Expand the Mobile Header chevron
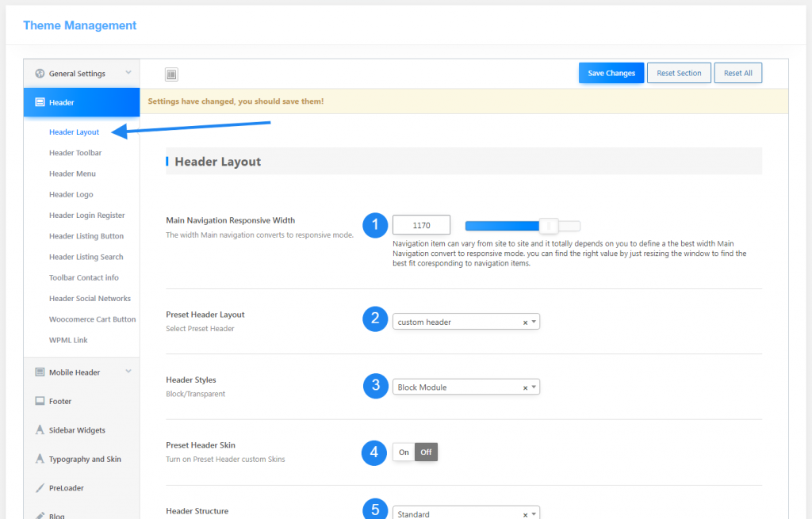This screenshot has height=519, width=812. click(x=128, y=372)
